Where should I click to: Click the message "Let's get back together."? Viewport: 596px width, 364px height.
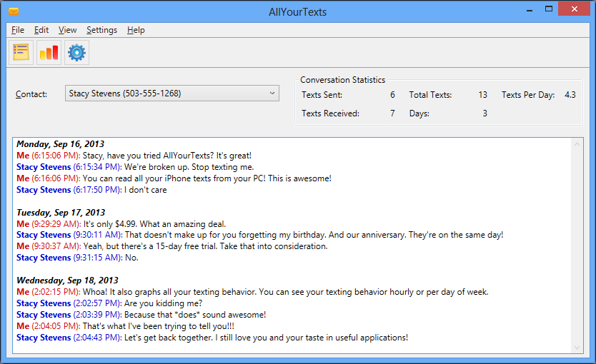(266, 338)
